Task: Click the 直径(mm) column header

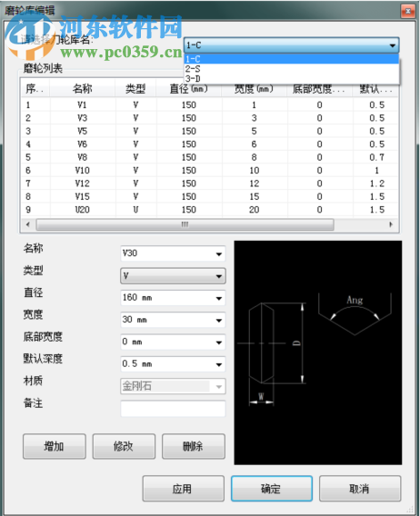Action: tap(189, 88)
